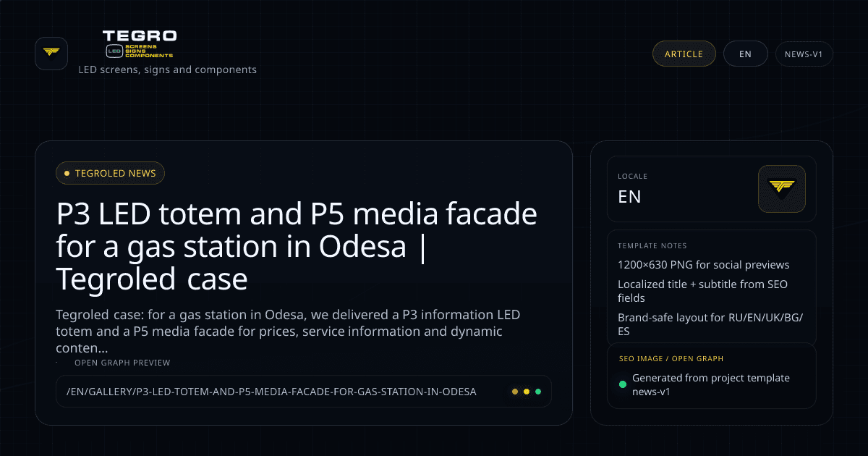This screenshot has height=456, width=868.
Task: Click the 'OPEN GRAPH PREVIEW' label
Action: [x=122, y=363]
